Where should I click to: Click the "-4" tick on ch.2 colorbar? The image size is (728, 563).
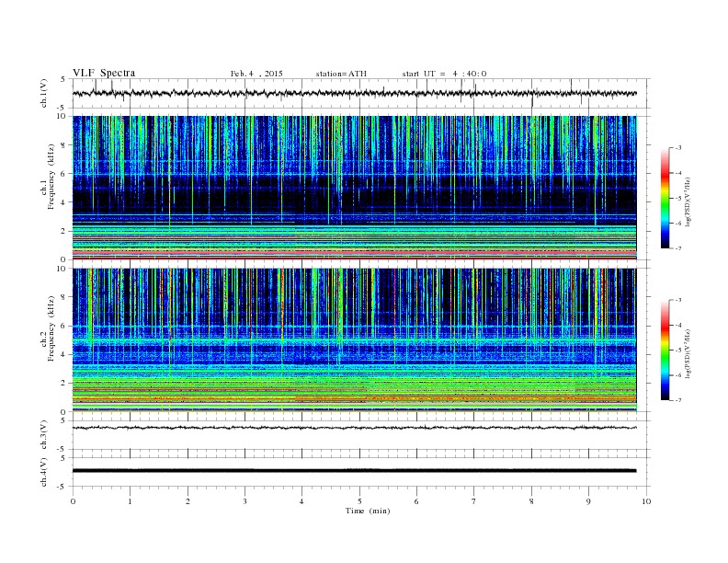[677, 325]
